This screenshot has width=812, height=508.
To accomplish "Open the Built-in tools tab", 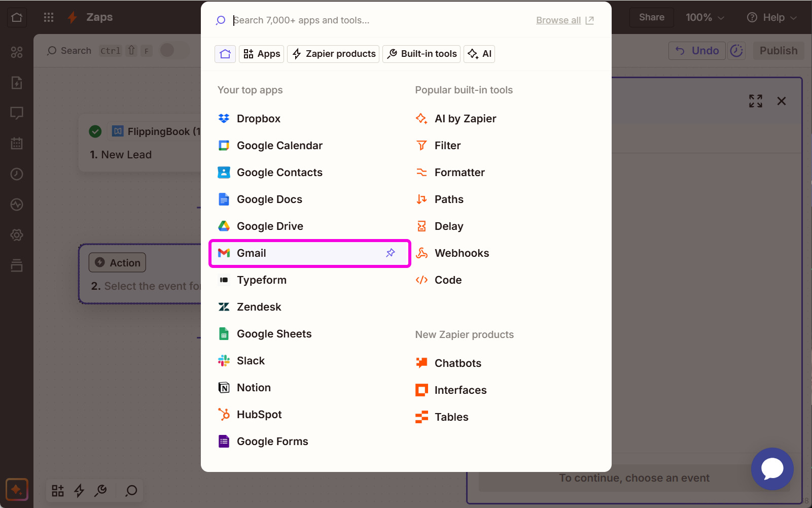I will [421, 54].
